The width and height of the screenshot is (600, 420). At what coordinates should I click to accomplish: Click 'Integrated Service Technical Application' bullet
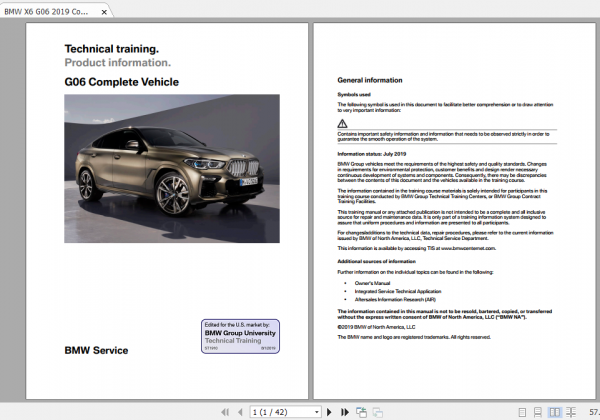coord(398,291)
